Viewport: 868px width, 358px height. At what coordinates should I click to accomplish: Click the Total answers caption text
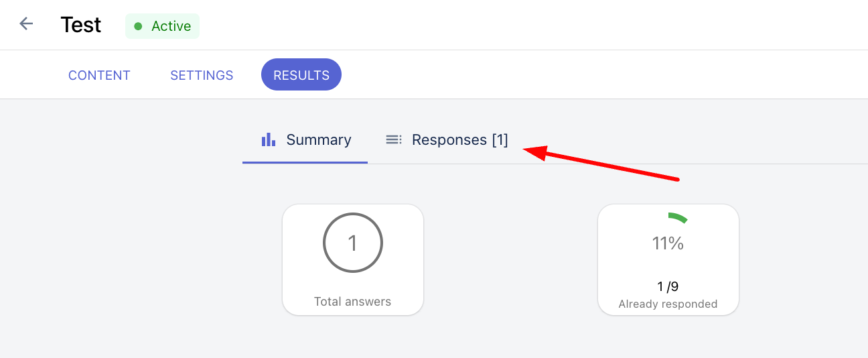[x=353, y=302]
